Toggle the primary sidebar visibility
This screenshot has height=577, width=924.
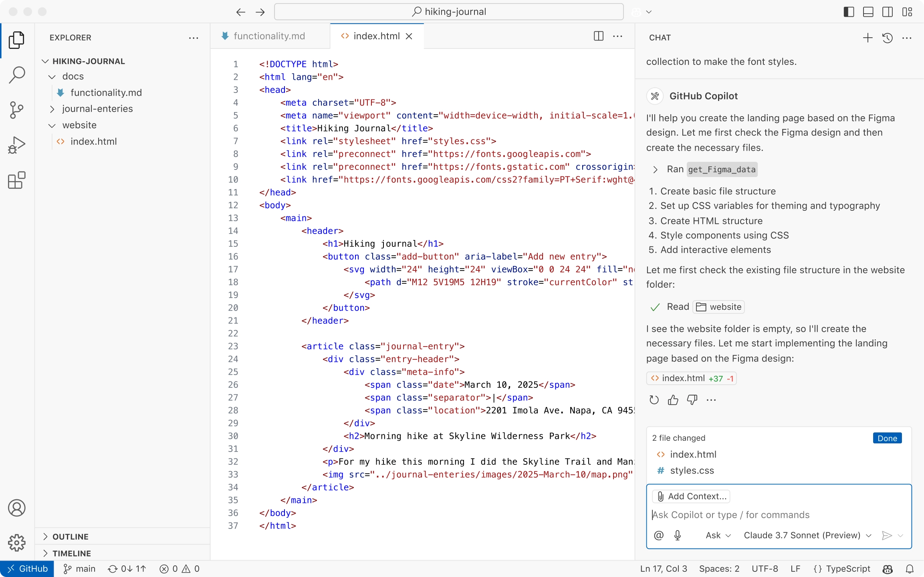[849, 12]
